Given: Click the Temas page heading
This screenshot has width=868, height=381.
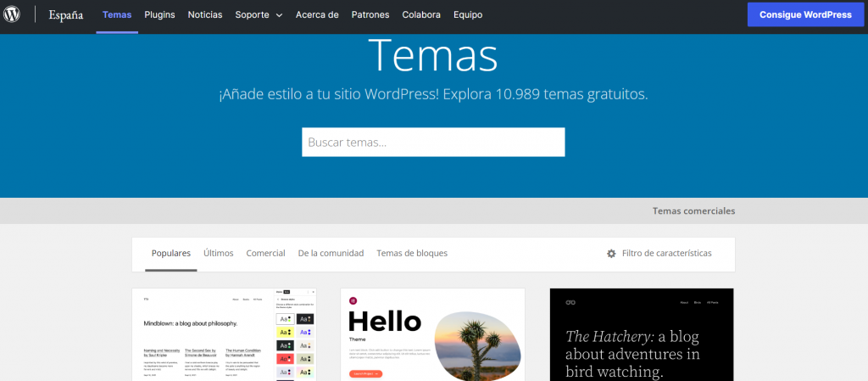Looking at the screenshot, I should 433,55.
